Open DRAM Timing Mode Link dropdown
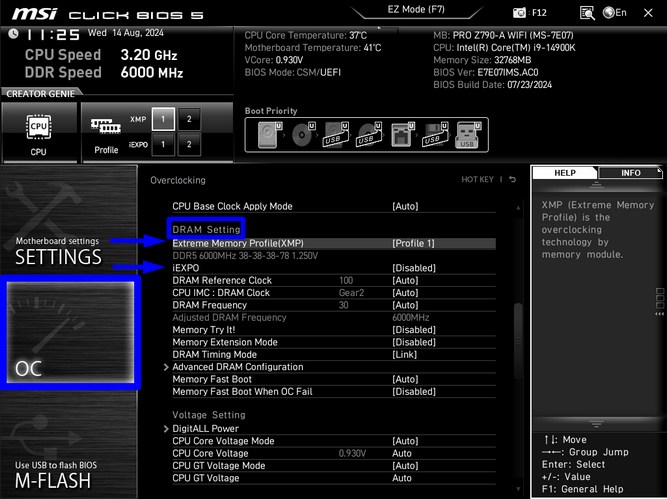The width and height of the screenshot is (667, 499). coord(405,354)
